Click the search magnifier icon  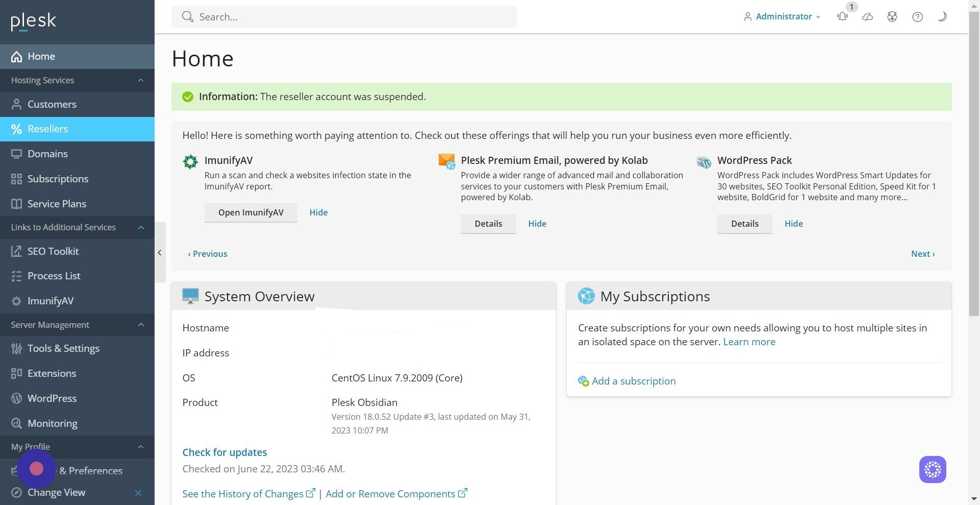point(188,17)
